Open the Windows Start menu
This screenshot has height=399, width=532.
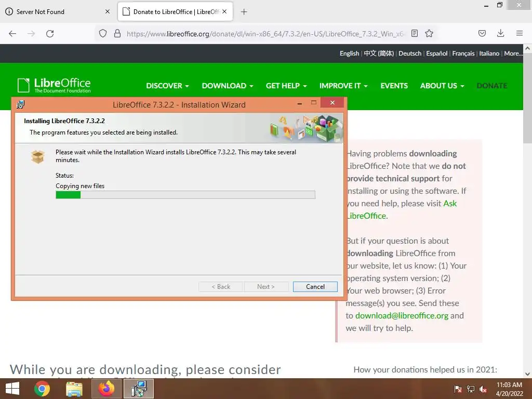point(12,389)
